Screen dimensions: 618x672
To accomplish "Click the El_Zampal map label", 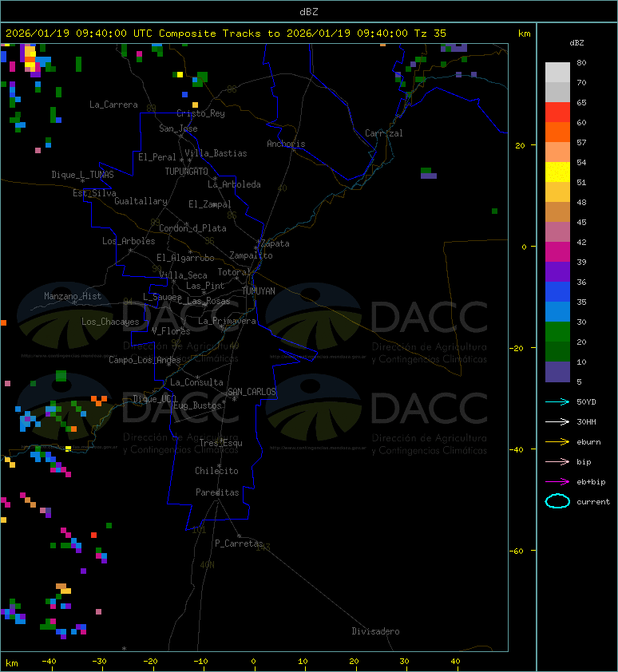I will point(210,204).
